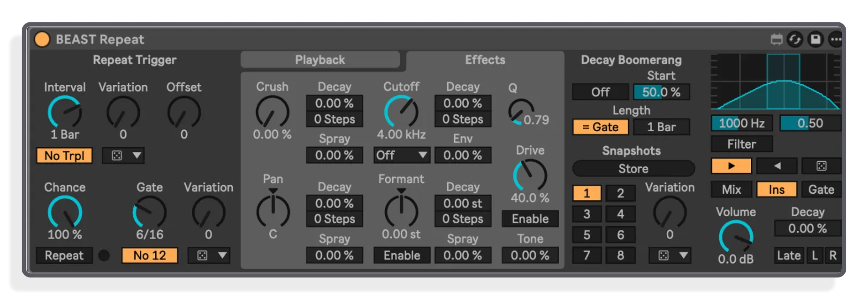Click the hot-swap preset circular arrows icon

[x=795, y=39]
